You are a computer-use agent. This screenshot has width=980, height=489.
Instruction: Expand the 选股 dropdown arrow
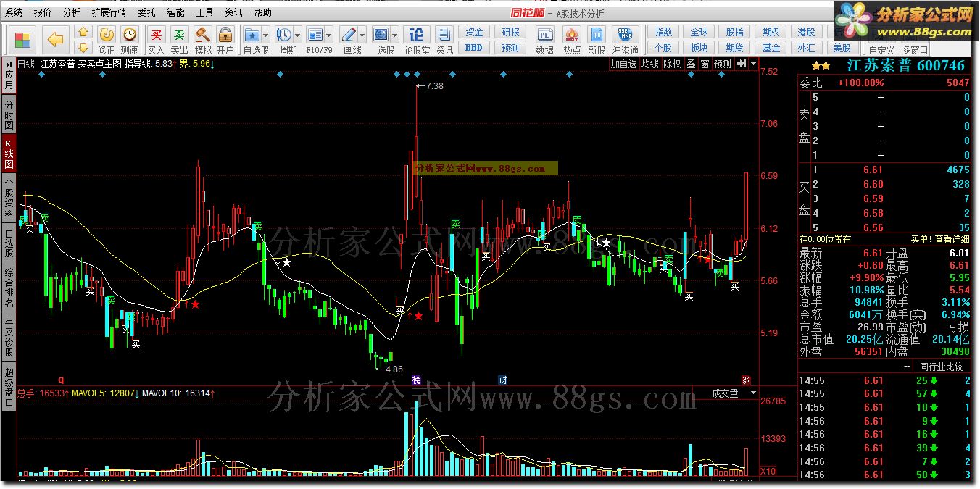coord(395,35)
